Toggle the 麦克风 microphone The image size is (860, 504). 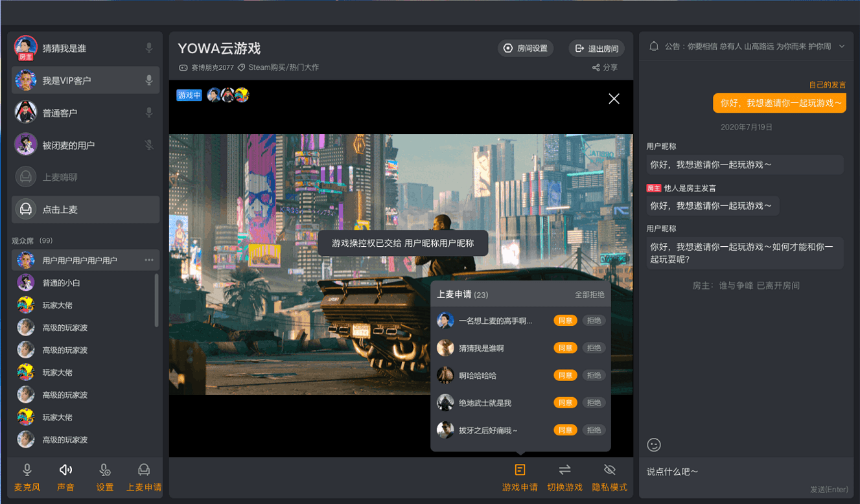pos(27,478)
